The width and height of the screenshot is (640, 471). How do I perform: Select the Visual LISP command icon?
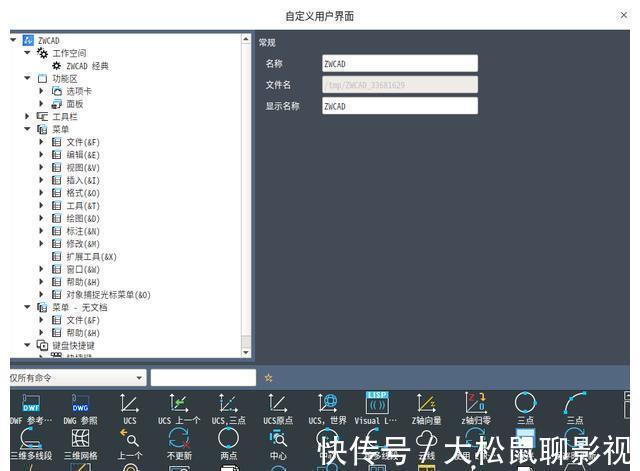(x=377, y=403)
